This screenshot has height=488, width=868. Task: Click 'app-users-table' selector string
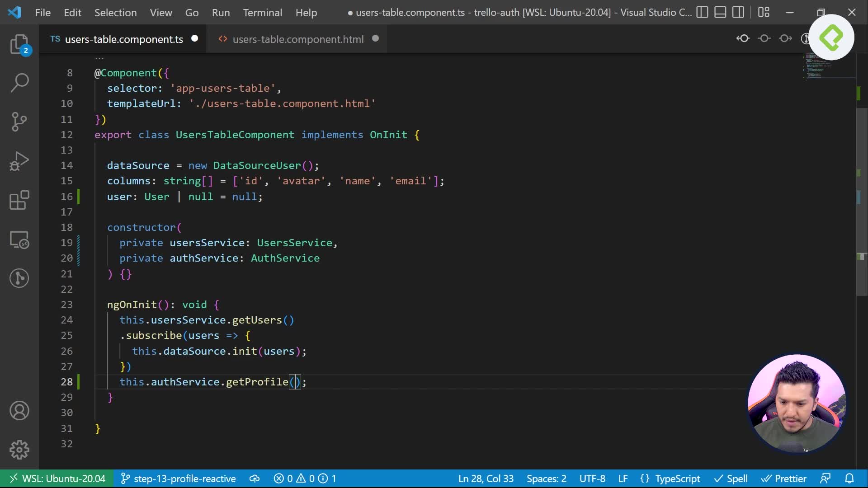[x=222, y=88]
